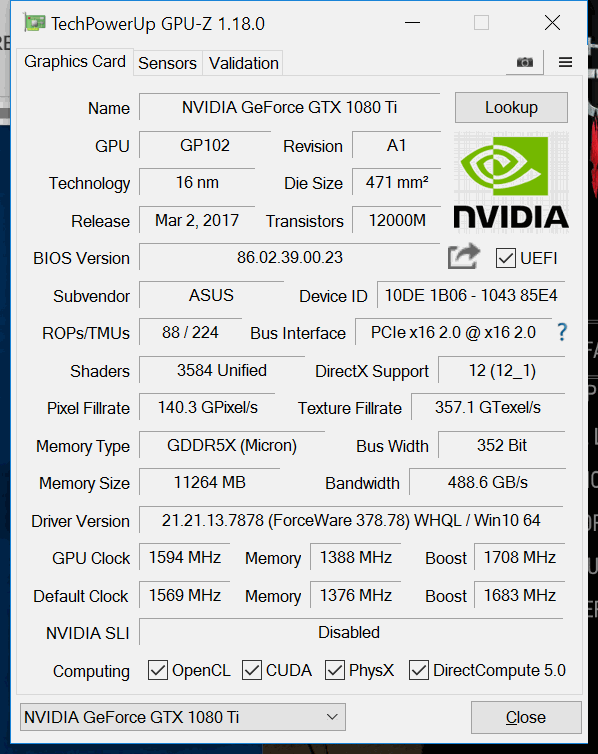Switch to the Validation tab
Screen dimensions: 598x754
pyautogui.click(x=244, y=63)
